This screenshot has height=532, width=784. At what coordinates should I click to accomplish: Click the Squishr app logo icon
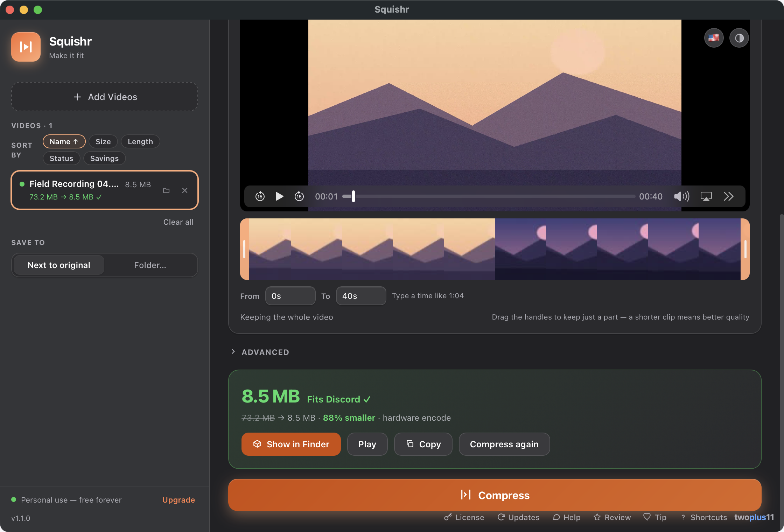pyautogui.click(x=26, y=47)
